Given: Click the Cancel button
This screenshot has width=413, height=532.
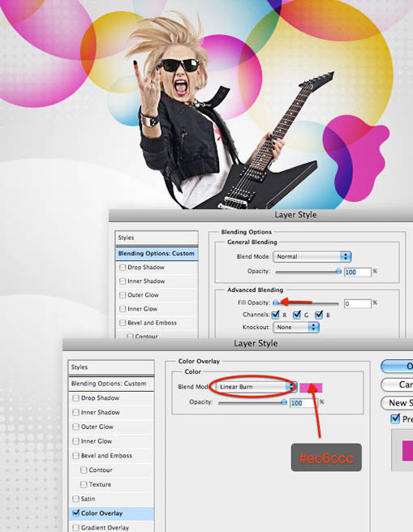Looking at the screenshot, I should 397,384.
